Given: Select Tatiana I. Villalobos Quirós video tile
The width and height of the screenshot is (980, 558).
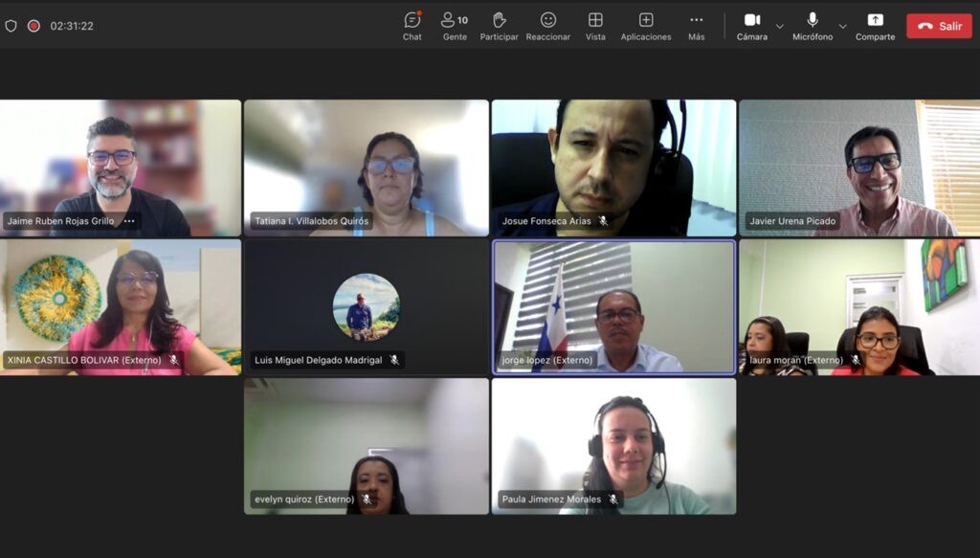Looking at the screenshot, I should point(367,168).
